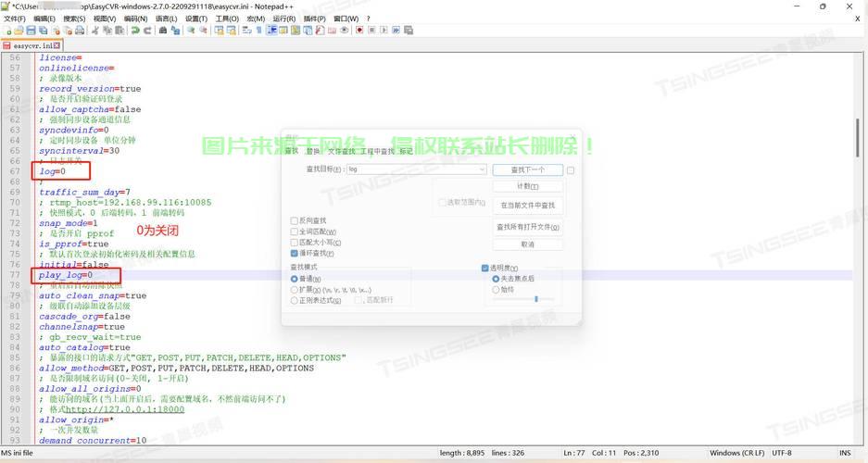This screenshot has height=463, width=868.
Task: Toggle synchronized horizontal scrolling icon
Action: pyautogui.click(x=232, y=31)
